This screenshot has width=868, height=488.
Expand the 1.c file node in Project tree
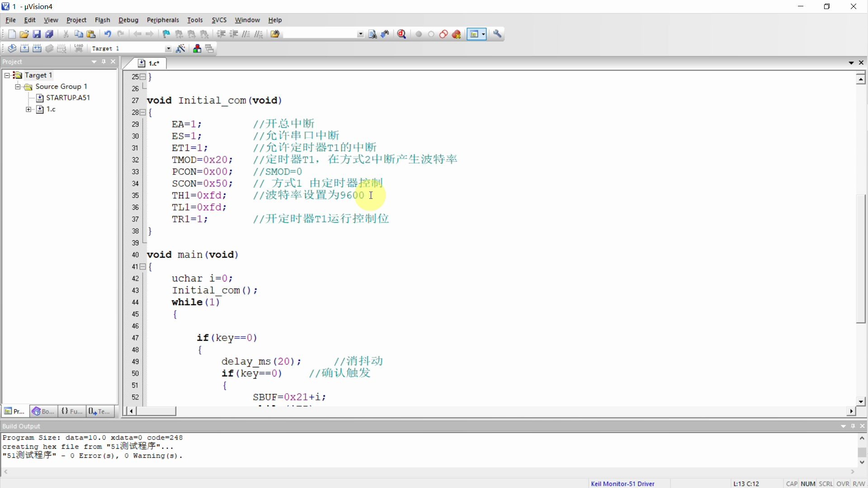(28, 109)
